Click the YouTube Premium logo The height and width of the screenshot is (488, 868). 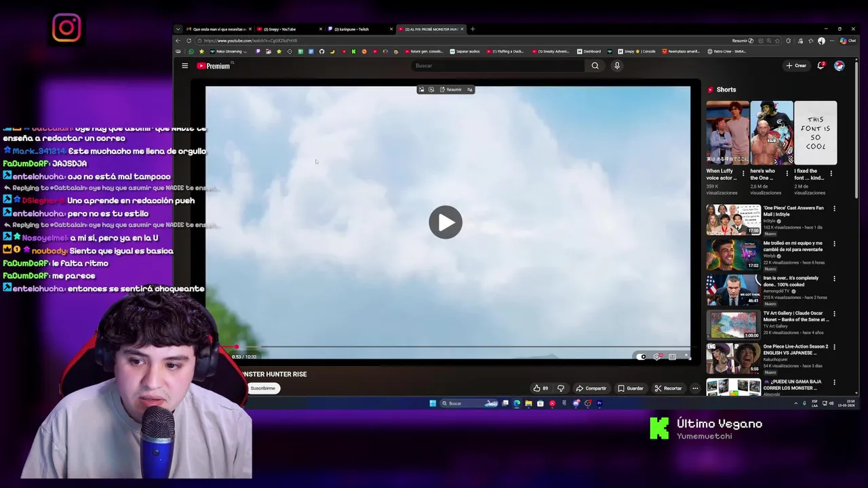point(214,66)
